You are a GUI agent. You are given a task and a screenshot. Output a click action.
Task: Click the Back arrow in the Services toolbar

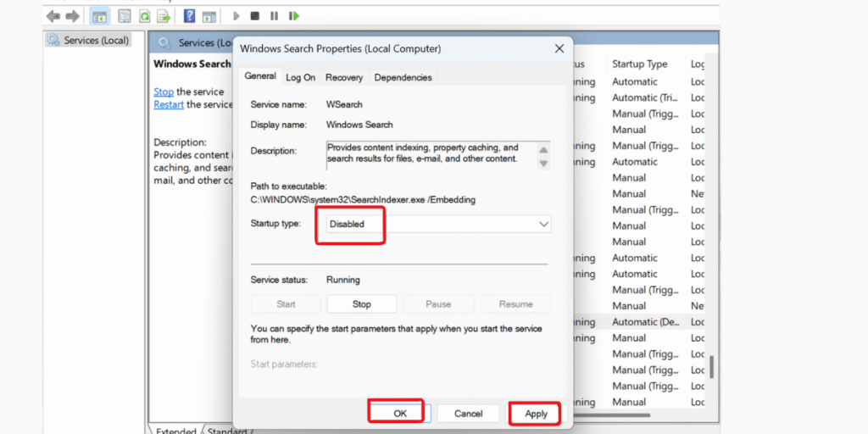(53, 17)
